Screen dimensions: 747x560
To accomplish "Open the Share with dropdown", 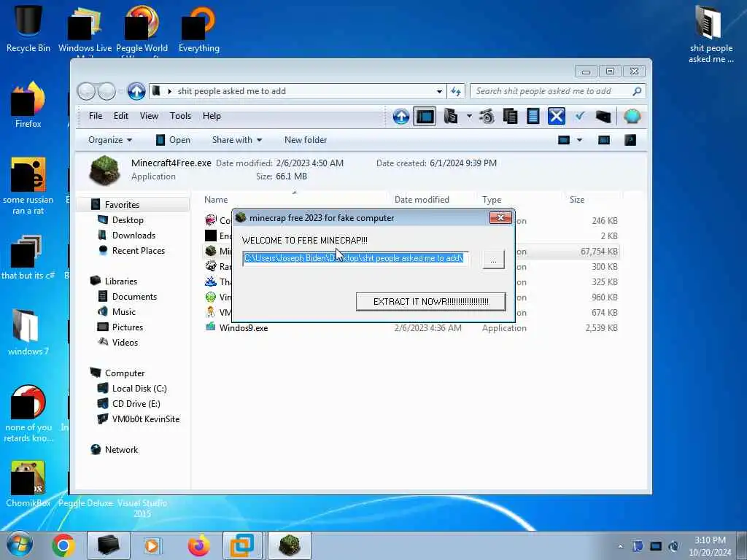I will click(237, 140).
